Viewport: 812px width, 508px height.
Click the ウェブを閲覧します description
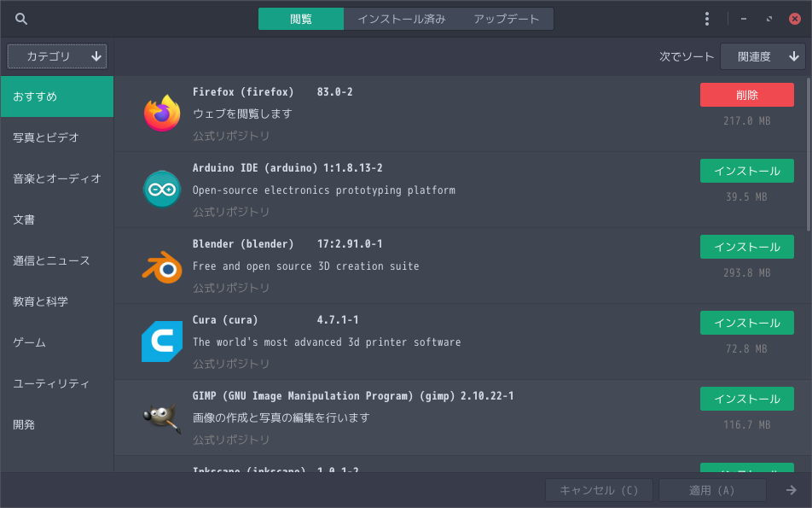242,114
